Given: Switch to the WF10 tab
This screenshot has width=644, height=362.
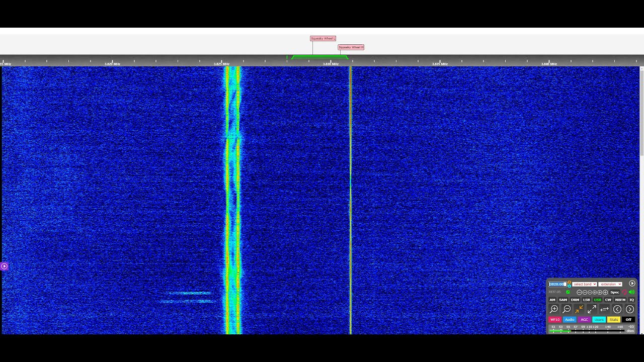Looking at the screenshot, I should [x=555, y=319].
